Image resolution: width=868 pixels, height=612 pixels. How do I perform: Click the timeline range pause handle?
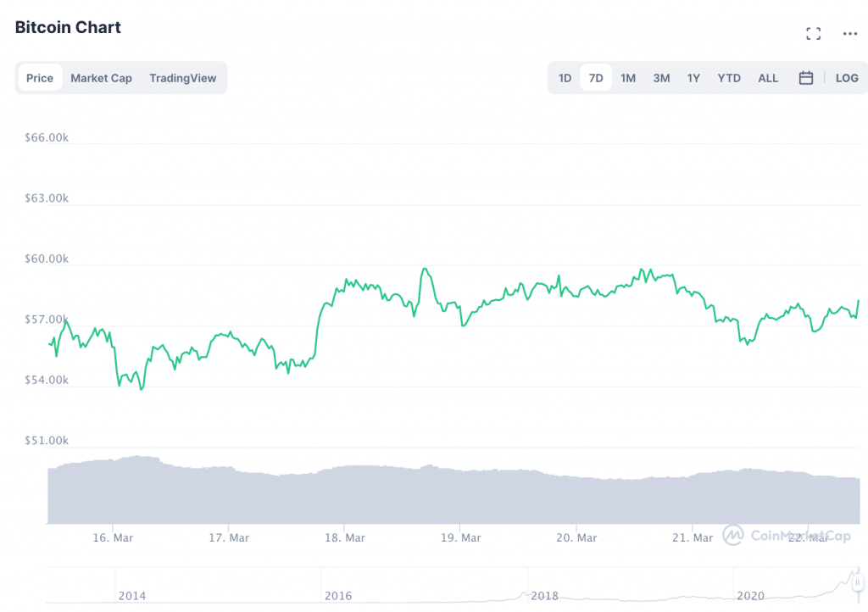[857, 583]
